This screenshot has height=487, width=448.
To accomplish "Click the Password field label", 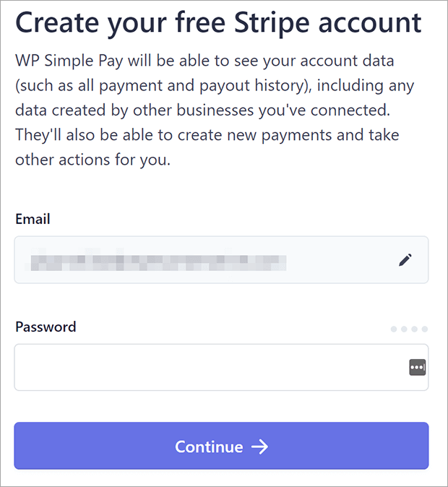I will [x=46, y=327].
